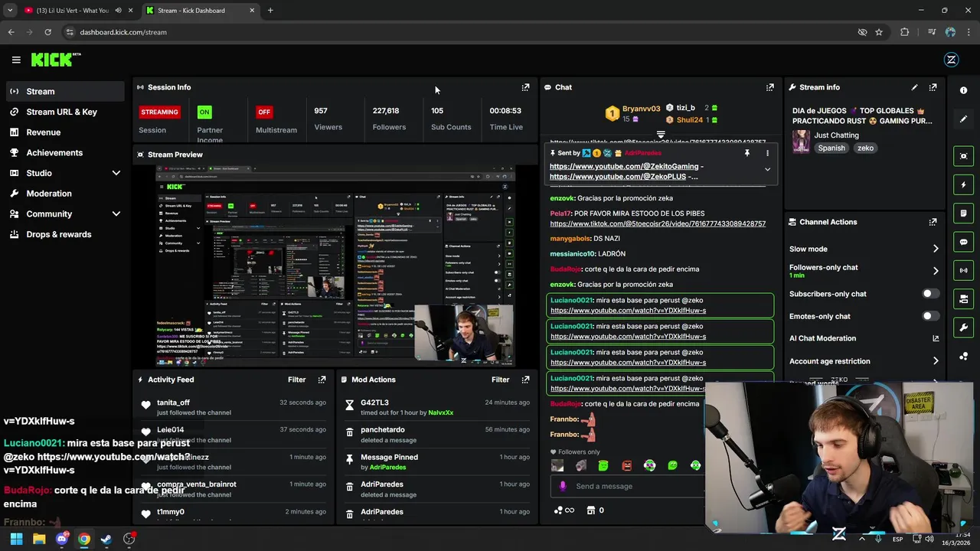Image resolution: width=980 pixels, height=551 pixels.
Task: Open Slow mode options
Action: pos(864,249)
